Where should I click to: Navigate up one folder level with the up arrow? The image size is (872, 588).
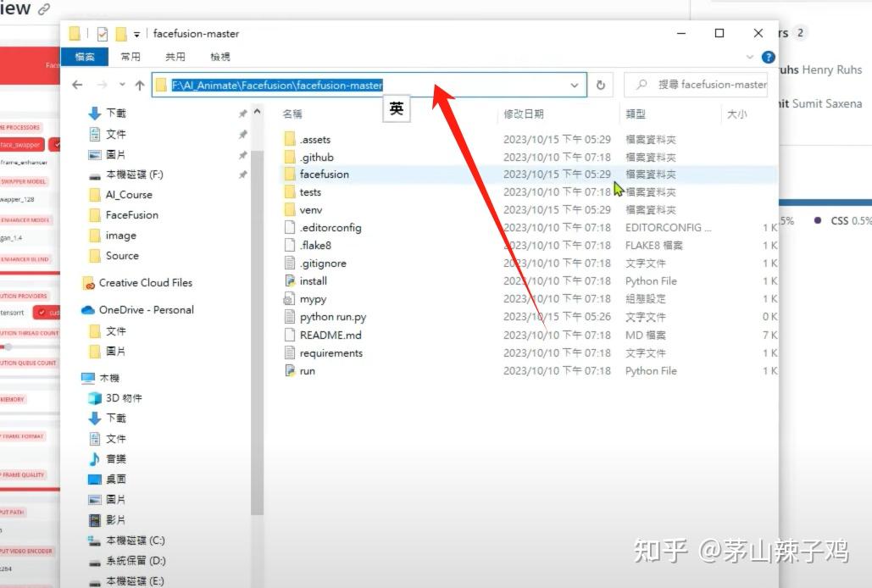(139, 84)
